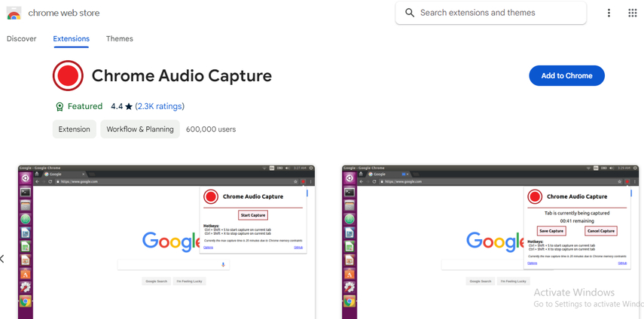Click the 600,000 users text
The height and width of the screenshot is (319, 644).
coord(211,129)
